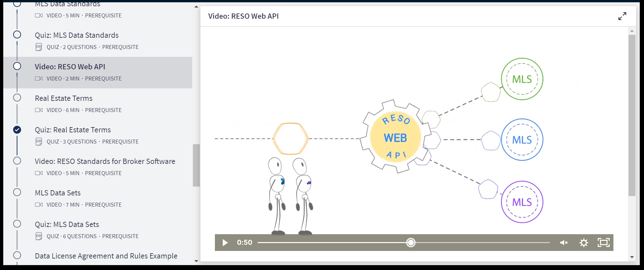The height and width of the screenshot is (270, 644).
Task: Open Data License Agreement and Rules Example
Action: coord(106,256)
